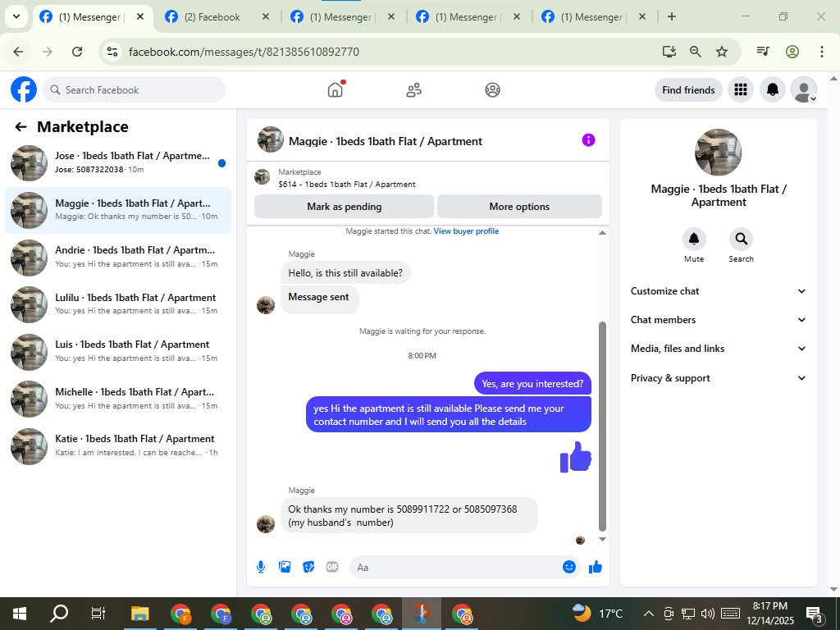
Task: Expand Customize chat section
Action: tap(719, 291)
